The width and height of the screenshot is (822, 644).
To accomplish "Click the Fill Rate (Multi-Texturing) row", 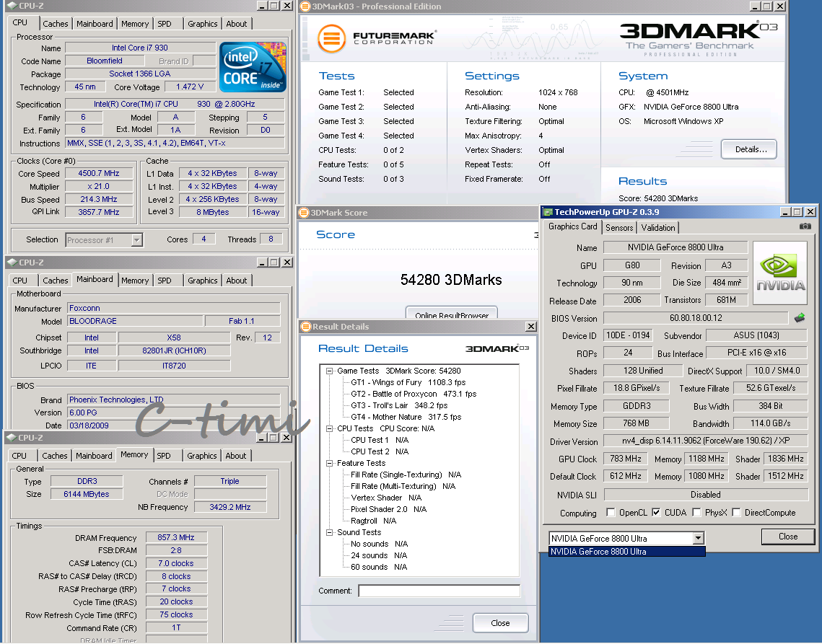I will 403,486.
